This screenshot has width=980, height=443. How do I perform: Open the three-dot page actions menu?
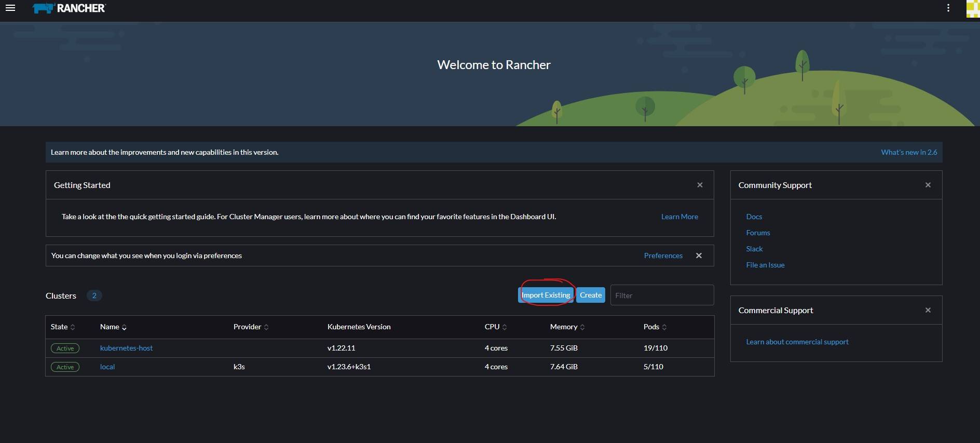click(x=948, y=8)
